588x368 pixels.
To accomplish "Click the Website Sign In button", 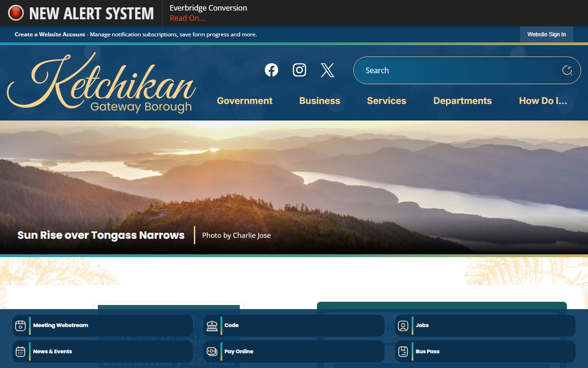I will pyautogui.click(x=547, y=34).
